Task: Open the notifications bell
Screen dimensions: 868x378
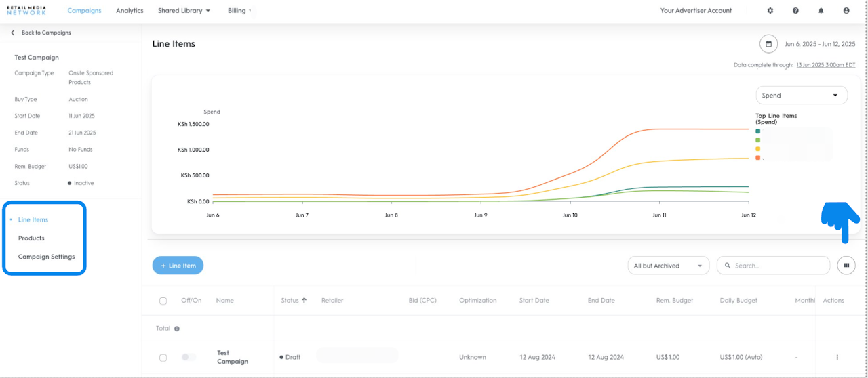Action: coord(821,11)
